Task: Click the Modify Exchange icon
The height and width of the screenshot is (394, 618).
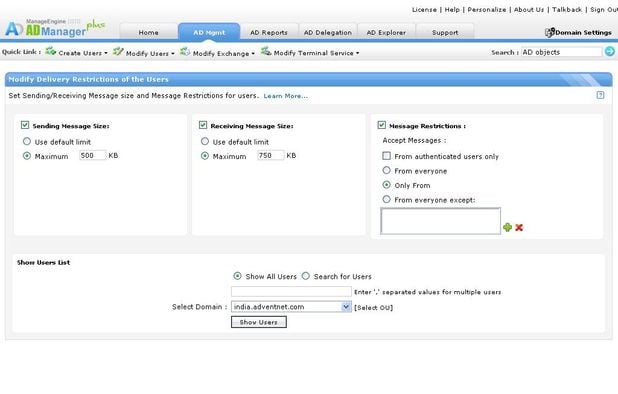Action: (185, 51)
